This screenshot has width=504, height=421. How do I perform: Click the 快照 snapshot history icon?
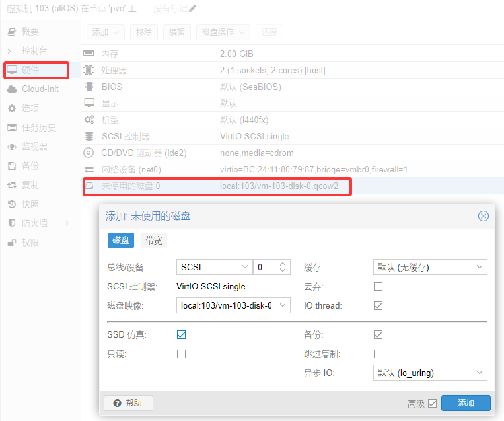tap(11, 204)
